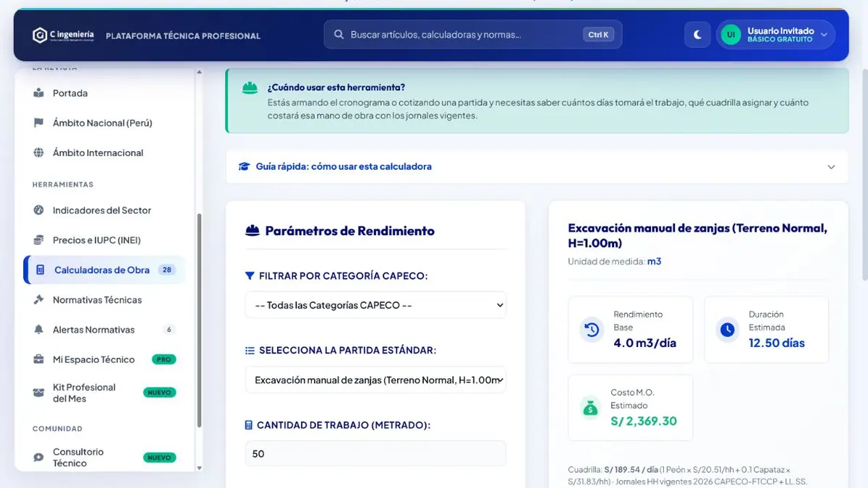Click the Precios e IUPC coins icon
868x488 pixels.
point(39,240)
